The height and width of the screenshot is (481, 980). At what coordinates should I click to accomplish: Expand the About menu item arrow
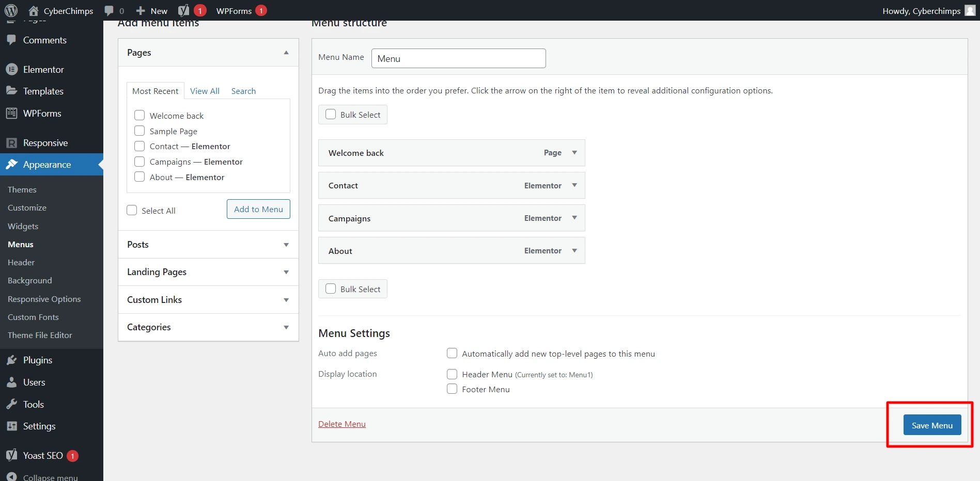(x=574, y=250)
